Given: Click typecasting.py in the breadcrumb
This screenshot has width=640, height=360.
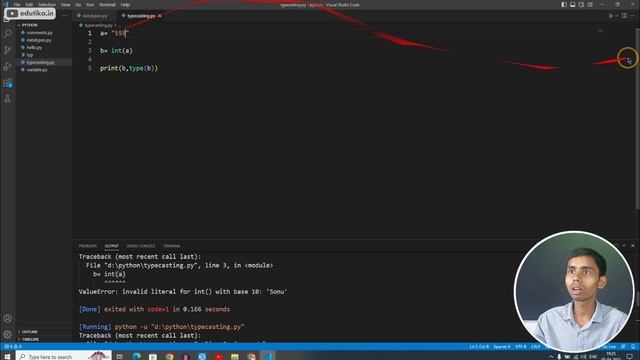Looking at the screenshot, I should pyautogui.click(x=98, y=25).
